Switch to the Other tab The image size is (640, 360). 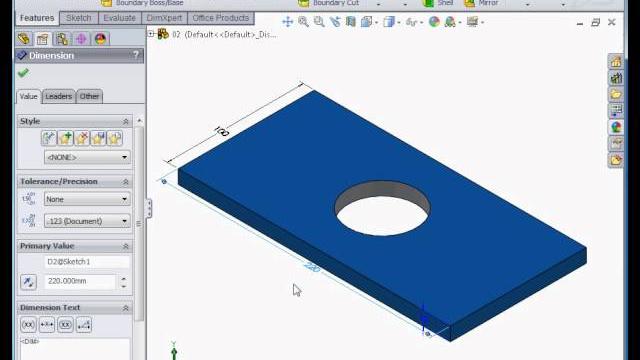89,96
